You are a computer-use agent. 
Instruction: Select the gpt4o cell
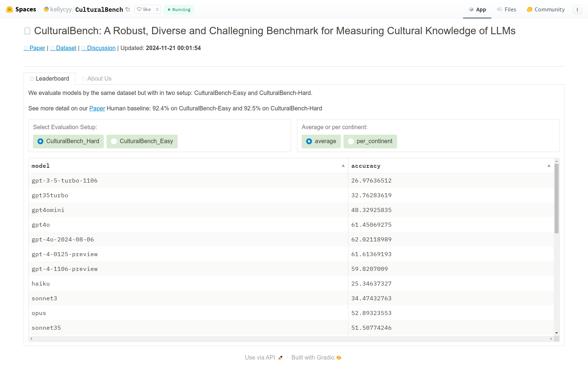(188, 225)
